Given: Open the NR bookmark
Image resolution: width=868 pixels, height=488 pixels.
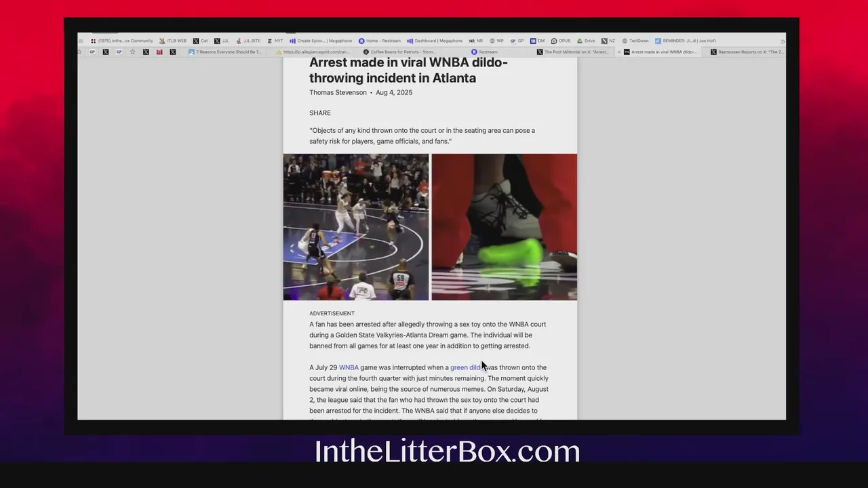Looking at the screenshot, I should click(476, 41).
